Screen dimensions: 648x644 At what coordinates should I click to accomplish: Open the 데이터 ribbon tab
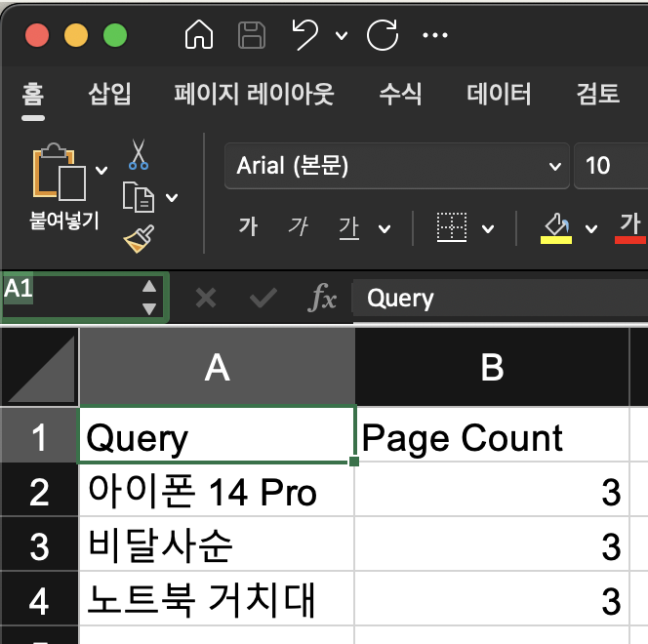click(499, 94)
